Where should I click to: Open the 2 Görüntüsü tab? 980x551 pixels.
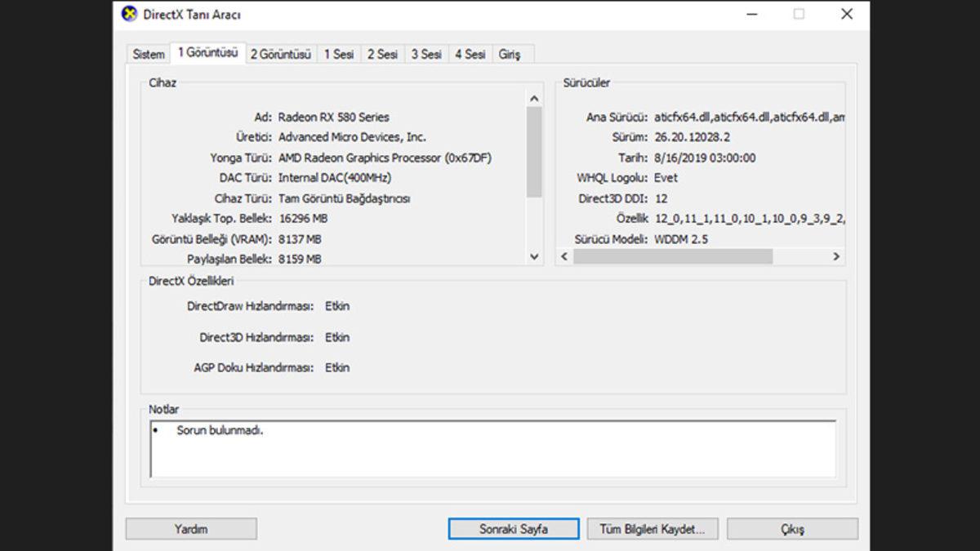pos(281,55)
